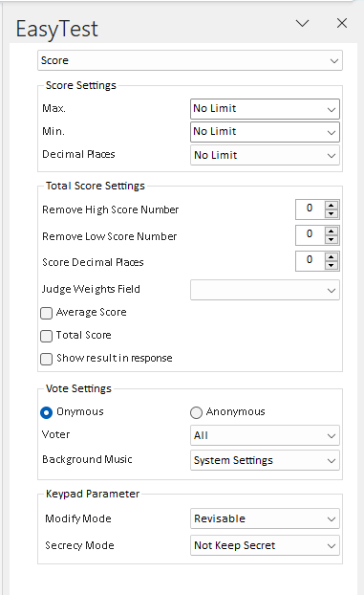This screenshot has width=364, height=595.
Task: Increase Score Decimal Places value
Action: pos(332,257)
